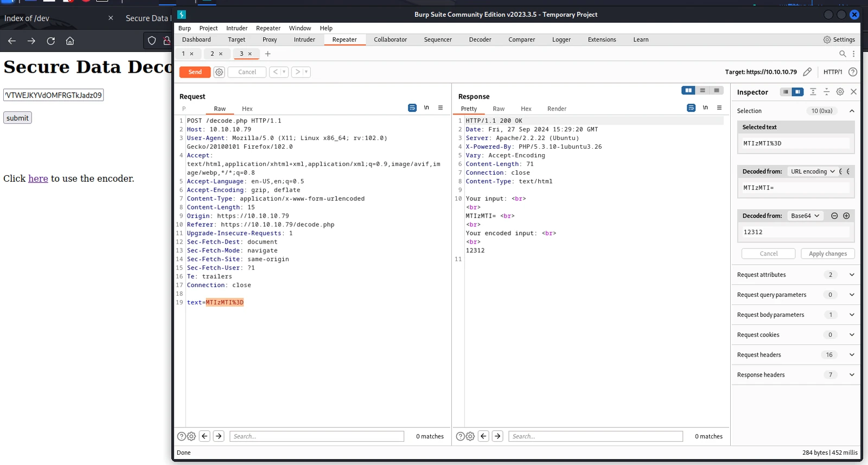Click the response Search field
The height and width of the screenshot is (465, 868).
pos(596,436)
